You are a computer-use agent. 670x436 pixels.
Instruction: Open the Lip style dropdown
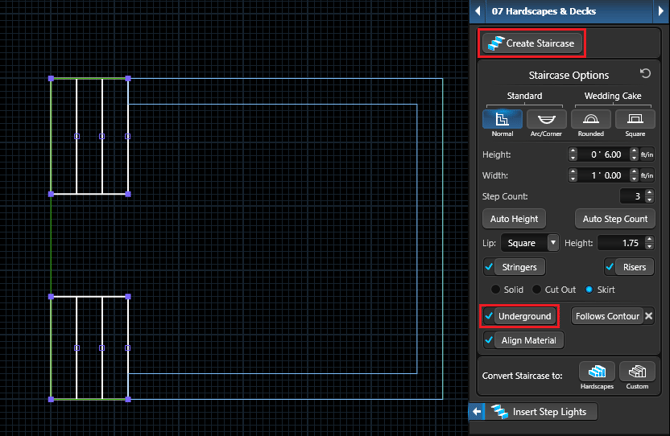pyautogui.click(x=553, y=243)
